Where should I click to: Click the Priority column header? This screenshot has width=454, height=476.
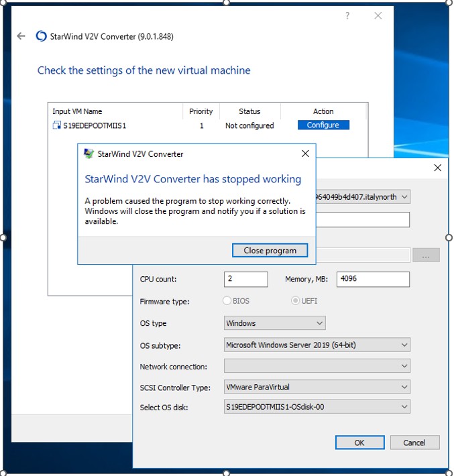pos(201,111)
